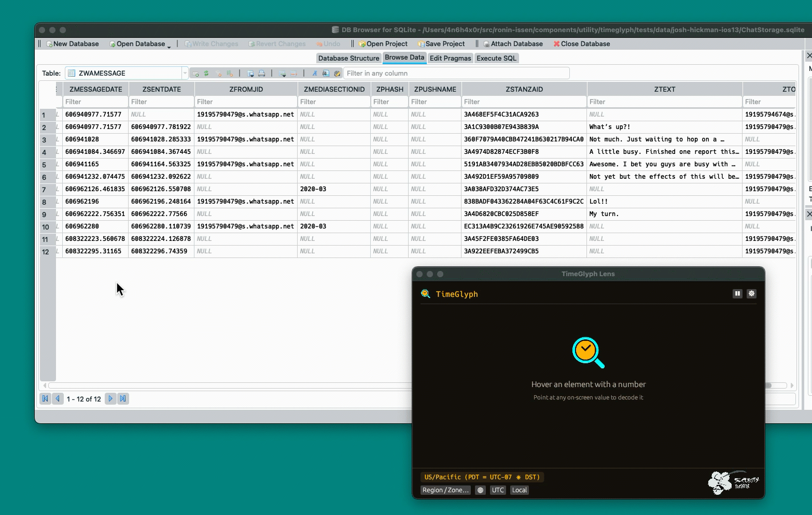The height and width of the screenshot is (515, 812).
Task: Click the save table as displayed icon
Action: pos(250,74)
